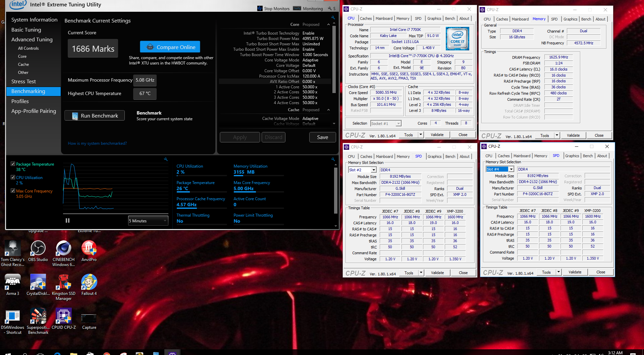
Task: Click the Intel logo in XTU title
Action: (x=18, y=4)
